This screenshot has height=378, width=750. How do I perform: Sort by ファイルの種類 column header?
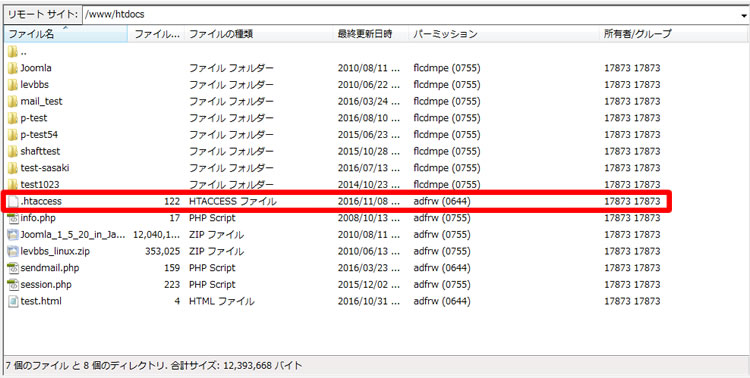coord(259,34)
